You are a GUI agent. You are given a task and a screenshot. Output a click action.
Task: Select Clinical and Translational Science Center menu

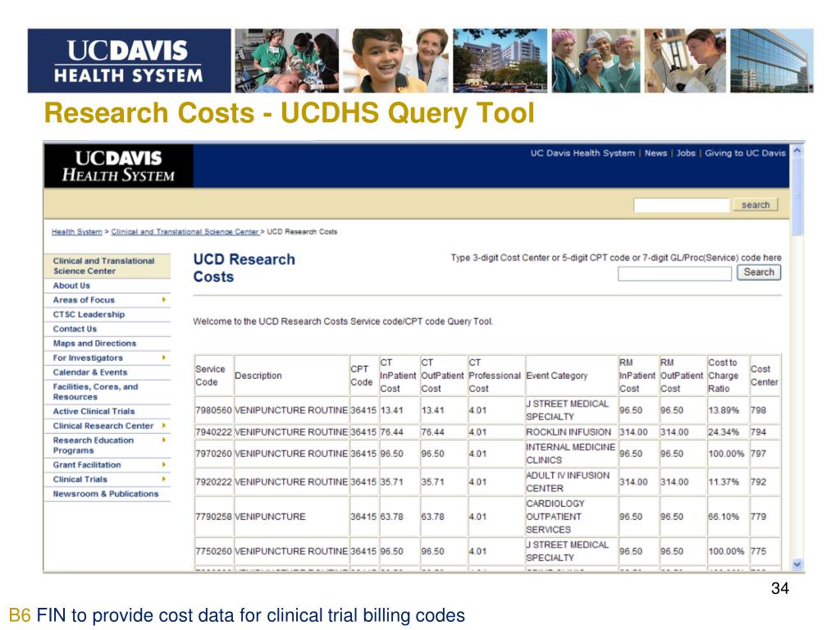click(107, 267)
